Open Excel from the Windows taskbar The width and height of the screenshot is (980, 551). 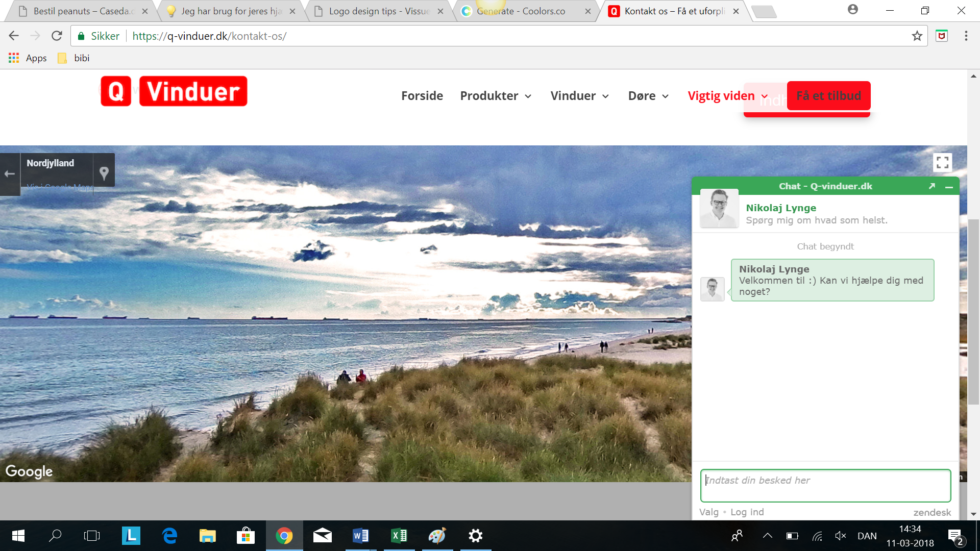point(399,536)
